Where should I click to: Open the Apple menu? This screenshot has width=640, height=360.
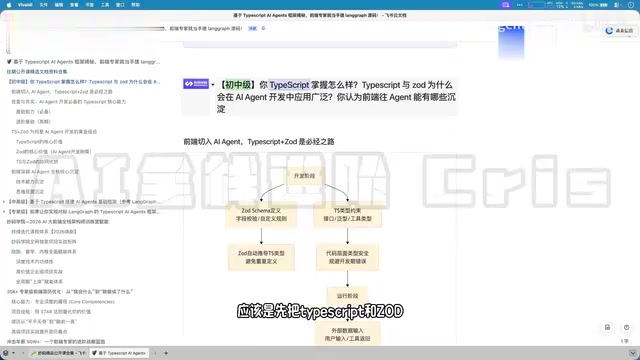coord(9,5)
